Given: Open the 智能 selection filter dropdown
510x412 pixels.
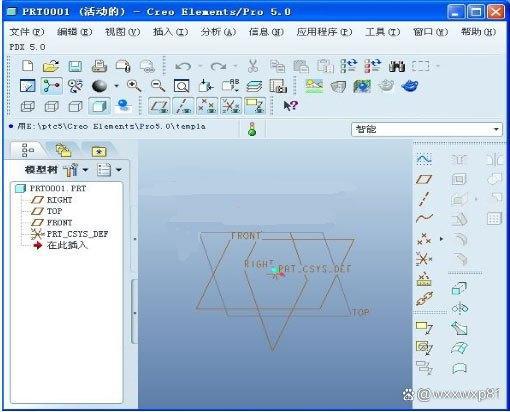Looking at the screenshot, I should click(x=427, y=129).
